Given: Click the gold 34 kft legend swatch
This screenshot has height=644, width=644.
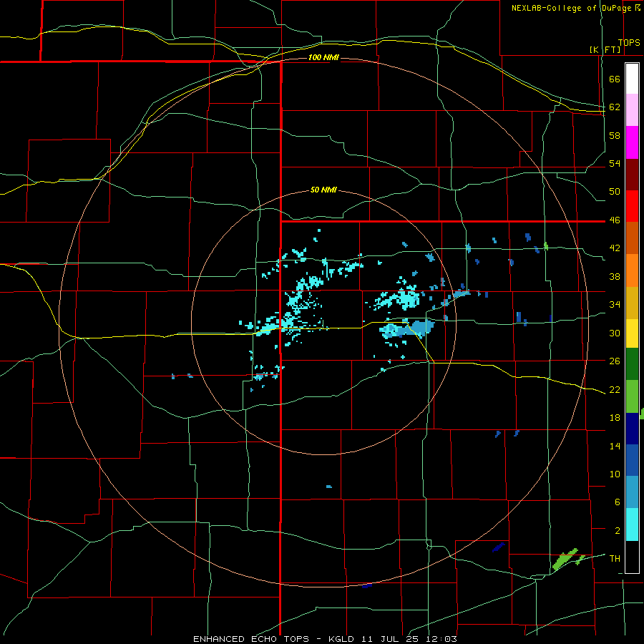Looking at the screenshot, I should point(632,303).
